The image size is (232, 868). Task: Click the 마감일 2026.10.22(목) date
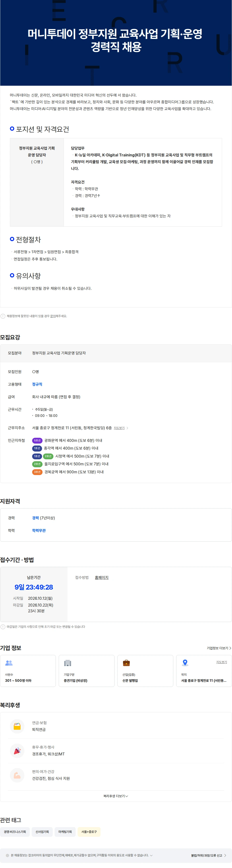coord(40,605)
